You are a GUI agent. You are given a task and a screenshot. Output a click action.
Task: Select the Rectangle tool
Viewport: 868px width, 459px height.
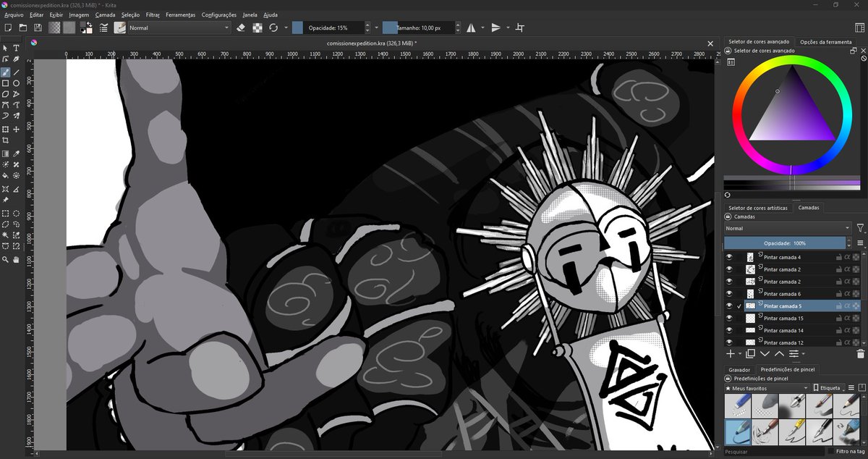[x=6, y=83]
